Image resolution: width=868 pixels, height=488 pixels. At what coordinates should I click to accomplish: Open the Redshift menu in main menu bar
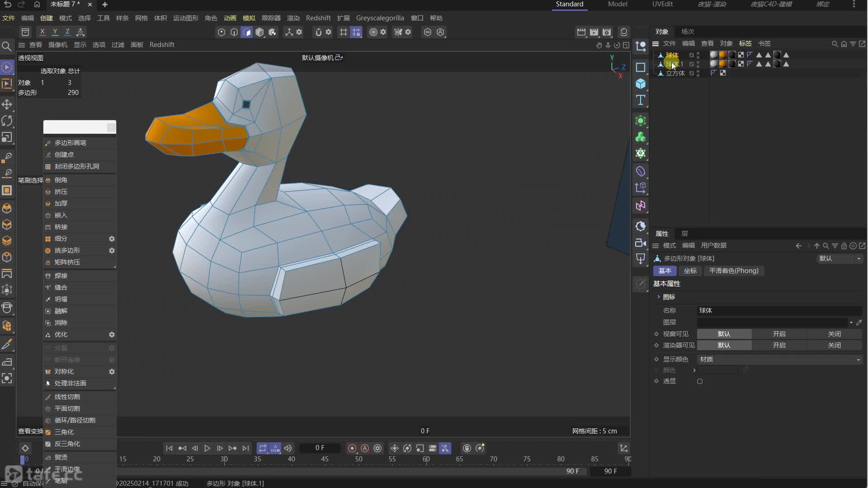point(318,18)
